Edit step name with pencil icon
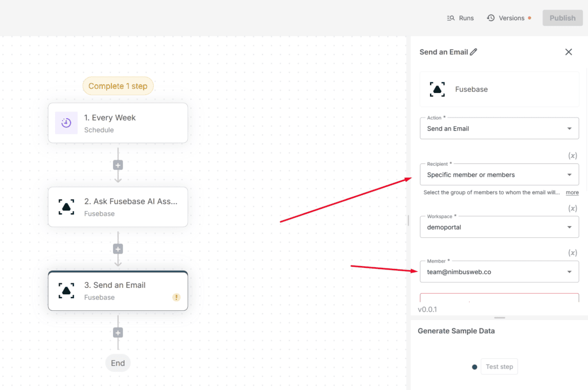The width and height of the screenshot is (588, 390). pyautogui.click(x=474, y=52)
